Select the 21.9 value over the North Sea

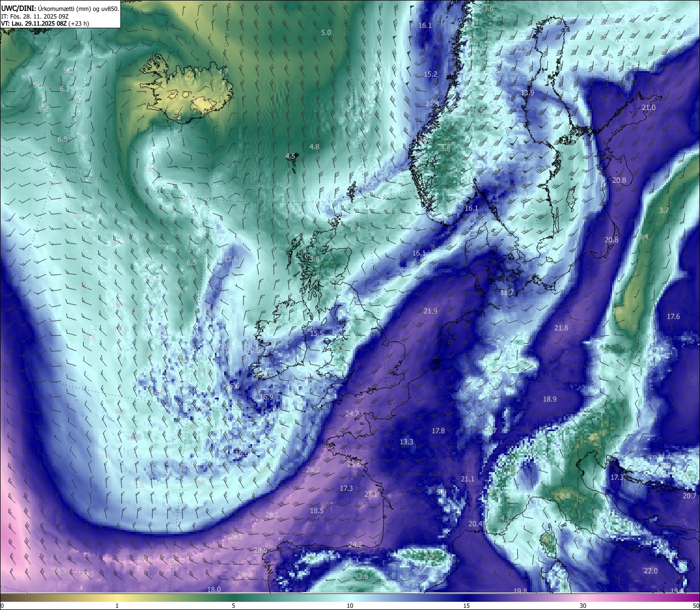pos(430,311)
